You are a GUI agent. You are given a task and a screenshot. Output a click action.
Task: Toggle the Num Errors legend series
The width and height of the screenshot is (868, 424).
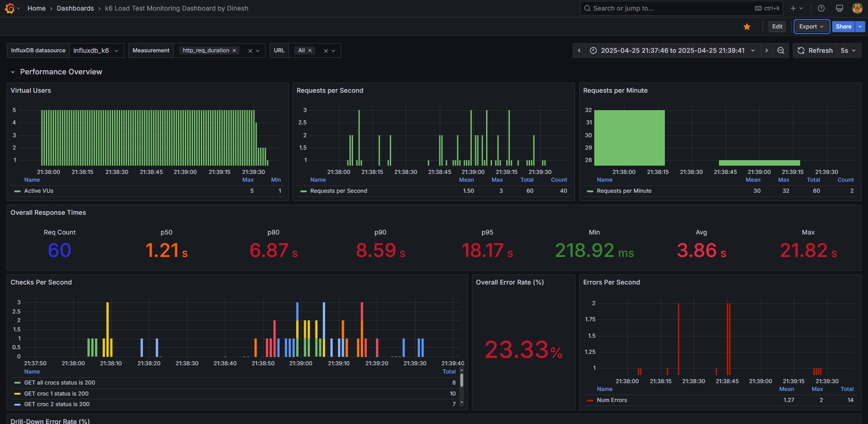(x=612, y=400)
